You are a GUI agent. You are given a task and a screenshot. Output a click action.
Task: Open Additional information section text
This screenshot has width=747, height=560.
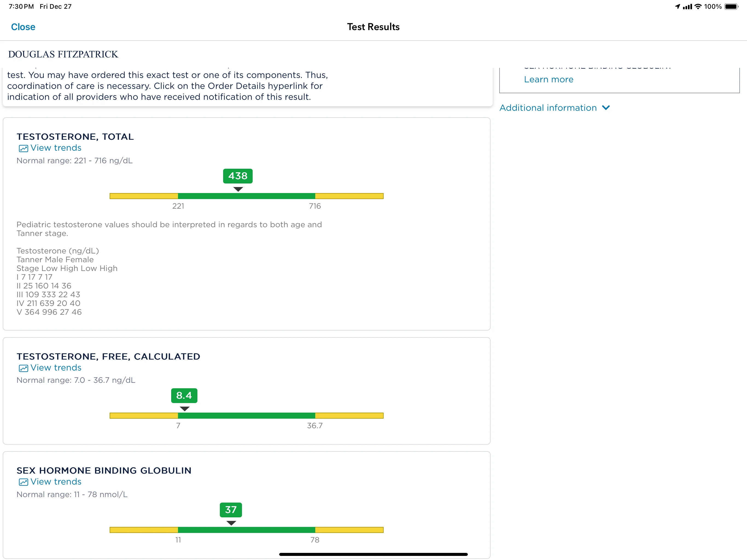548,108
